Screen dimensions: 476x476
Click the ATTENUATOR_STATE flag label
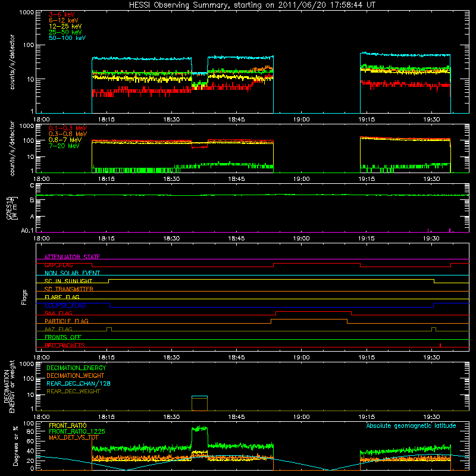pyautogui.click(x=72, y=257)
